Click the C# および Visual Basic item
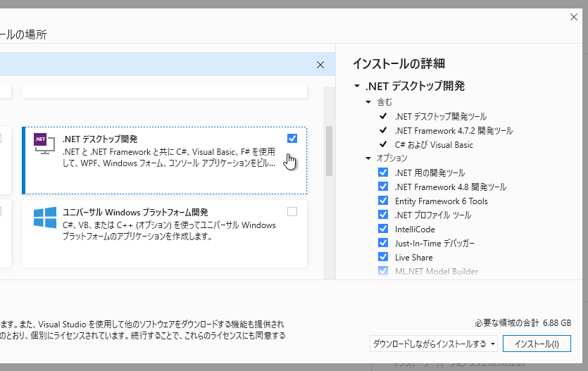This screenshot has height=371, width=588. tap(434, 144)
